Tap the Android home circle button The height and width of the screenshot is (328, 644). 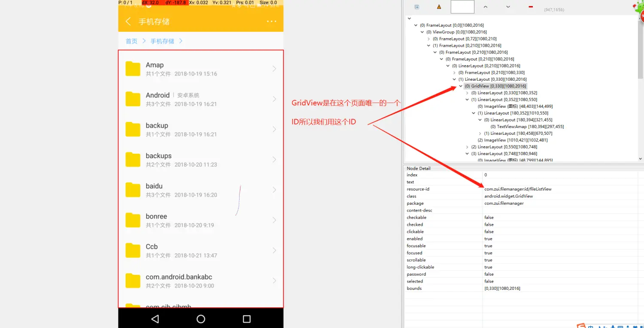tap(200, 319)
